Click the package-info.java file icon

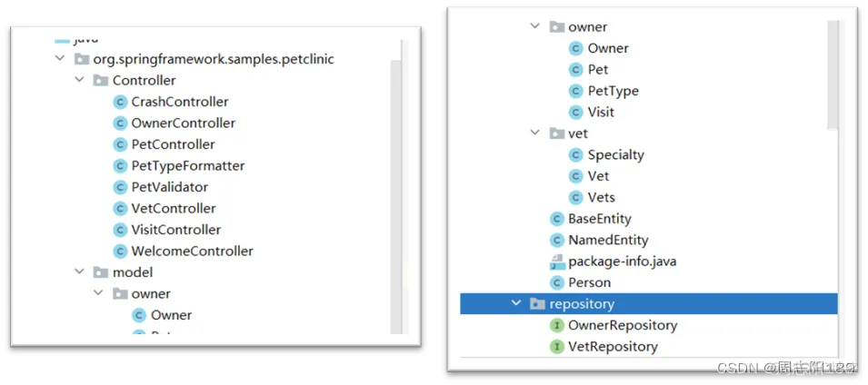[557, 262]
